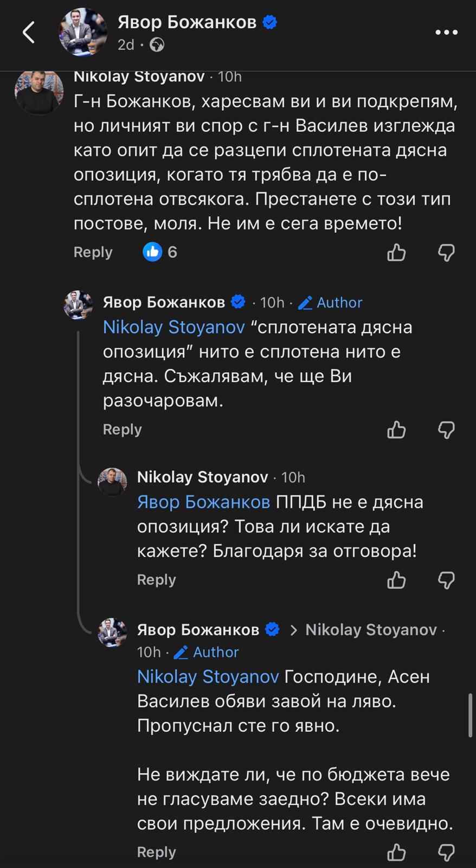
Task: Reply to the 'Благодаря за отговора' comment
Action: pyautogui.click(x=156, y=579)
